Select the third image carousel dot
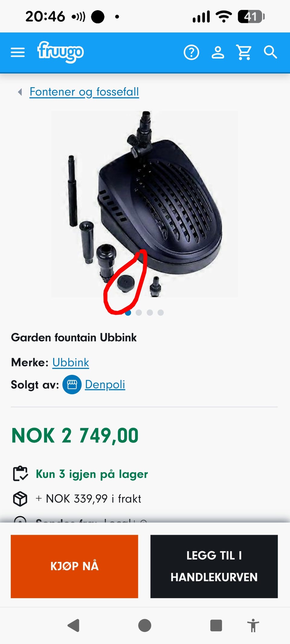This screenshot has height=644, width=290. coord(150,312)
